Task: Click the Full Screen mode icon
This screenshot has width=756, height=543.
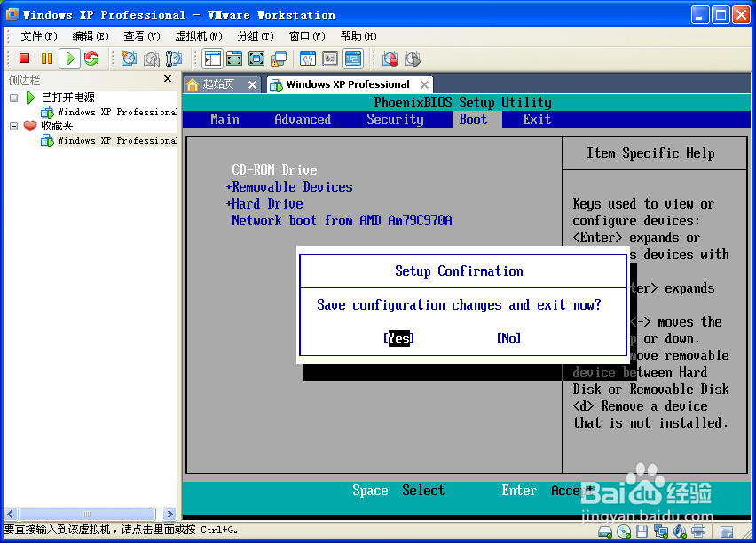Action: point(256,59)
